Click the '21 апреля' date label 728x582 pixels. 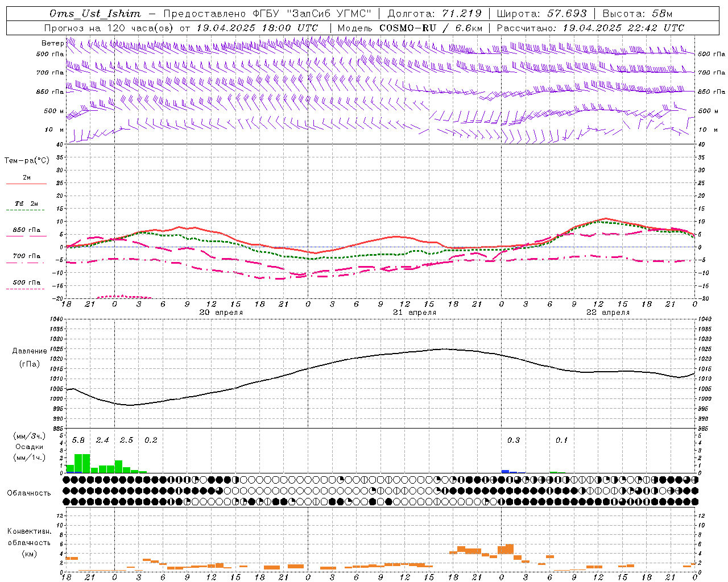tap(415, 313)
